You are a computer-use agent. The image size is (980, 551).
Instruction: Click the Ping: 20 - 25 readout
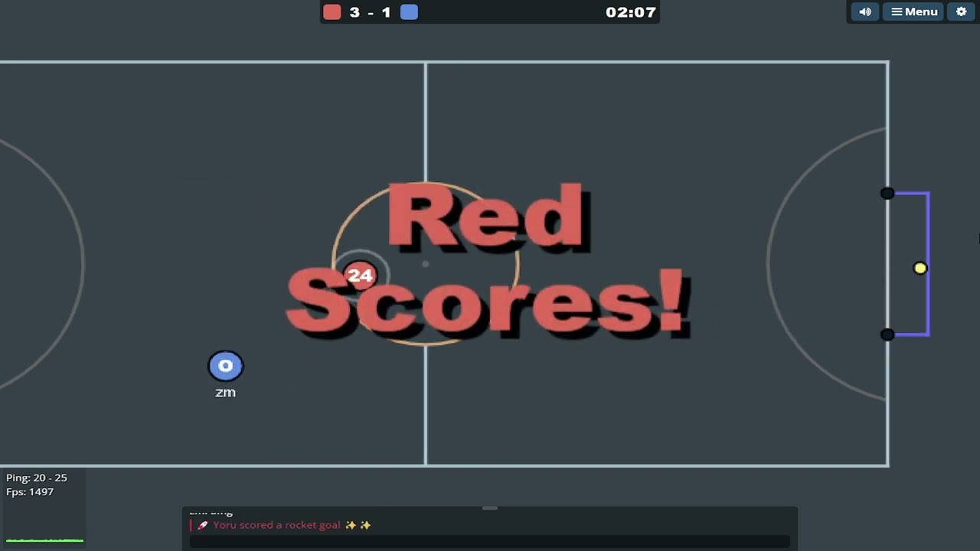click(x=37, y=478)
